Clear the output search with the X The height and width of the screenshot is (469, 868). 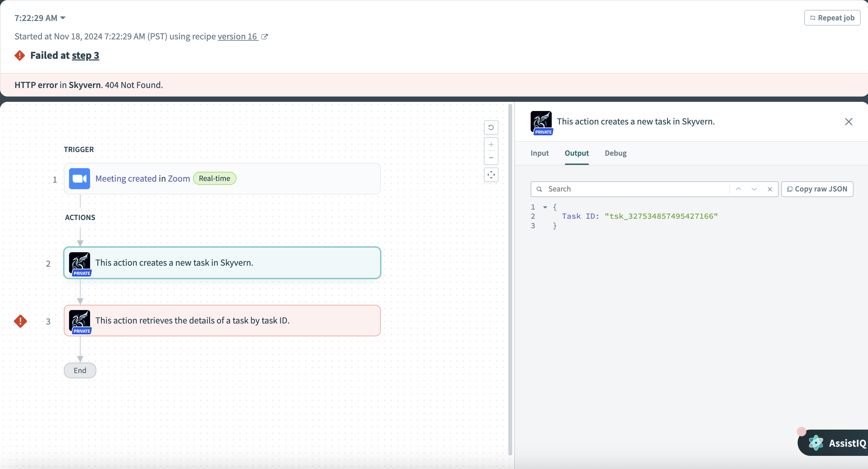point(770,189)
